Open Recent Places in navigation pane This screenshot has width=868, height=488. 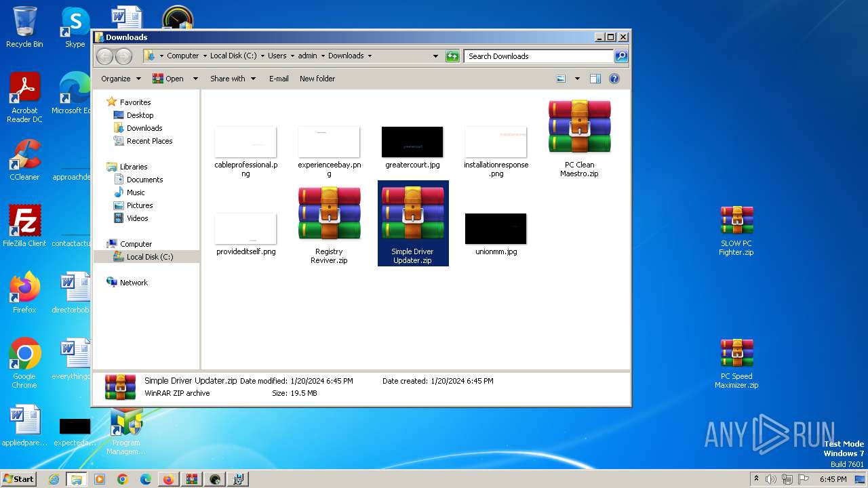coord(150,141)
